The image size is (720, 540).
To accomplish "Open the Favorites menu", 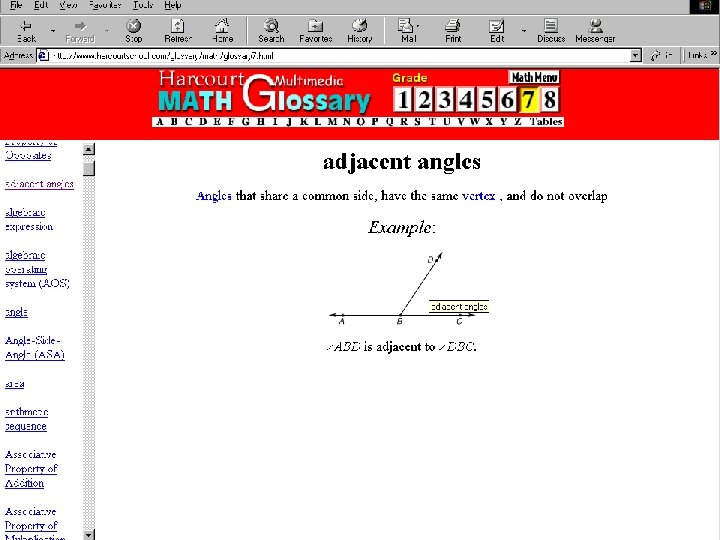I will (105, 5).
